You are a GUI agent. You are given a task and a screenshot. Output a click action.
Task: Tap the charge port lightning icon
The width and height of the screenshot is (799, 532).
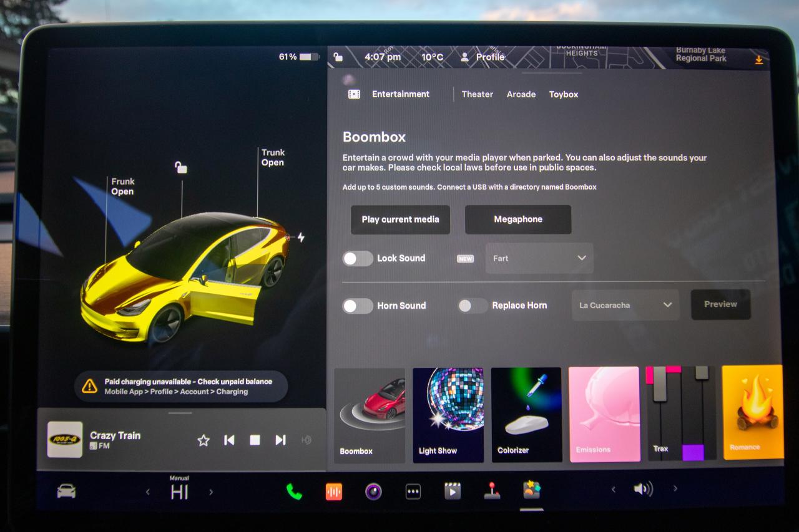301,238
